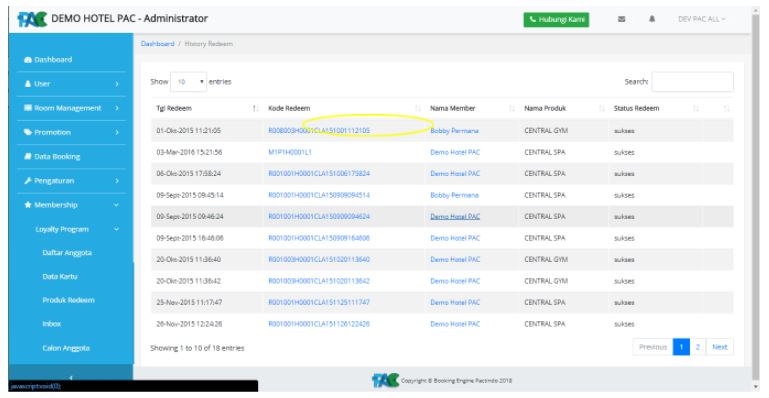The width and height of the screenshot is (769, 398).
Task: Open Data Booking from sidebar
Action: 71,156
